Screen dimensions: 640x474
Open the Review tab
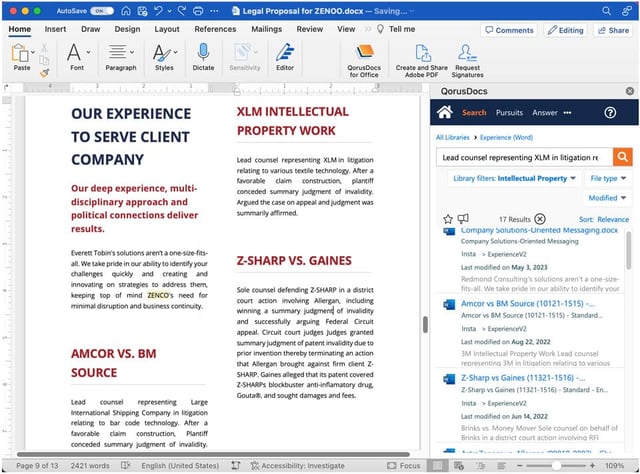tap(309, 29)
